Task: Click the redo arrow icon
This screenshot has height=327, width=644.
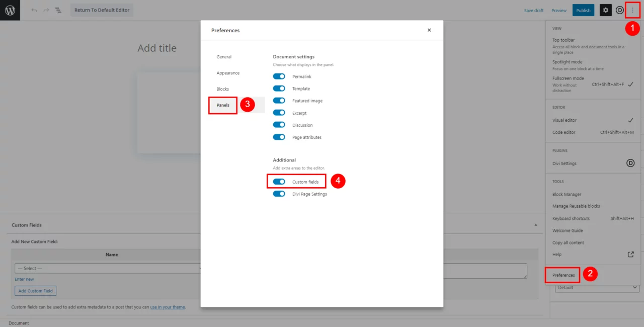Action: click(x=45, y=10)
